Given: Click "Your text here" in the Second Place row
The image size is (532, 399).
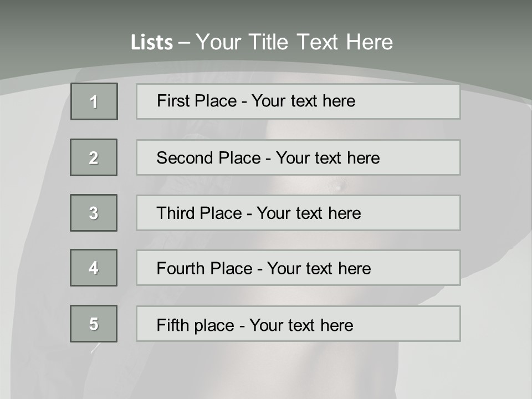Looking at the screenshot, I should tap(328, 158).
